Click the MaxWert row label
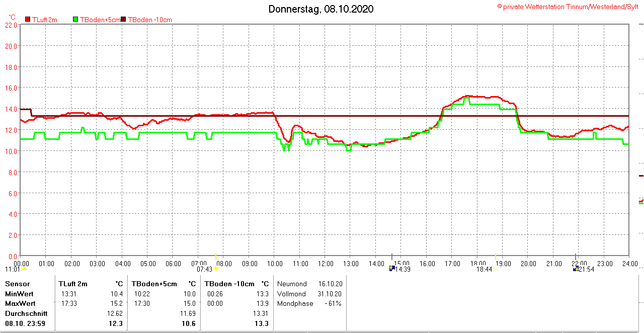 (x=19, y=303)
